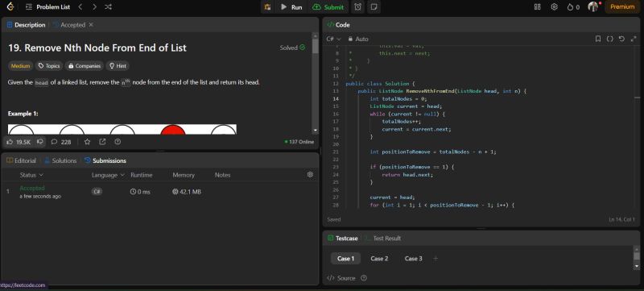Image resolution: width=644 pixels, height=291 pixels.
Task: Open the Accepted submission row
Action: [159, 192]
